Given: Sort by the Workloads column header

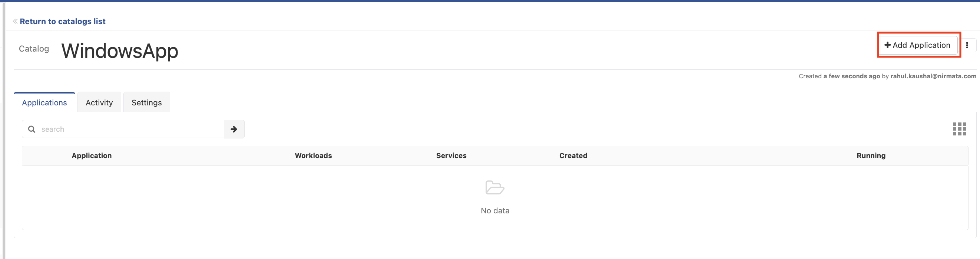Looking at the screenshot, I should point(313,155).
